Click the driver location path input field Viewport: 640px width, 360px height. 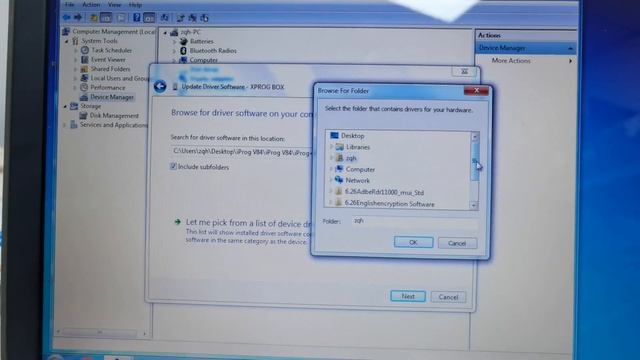coord(242,152)
